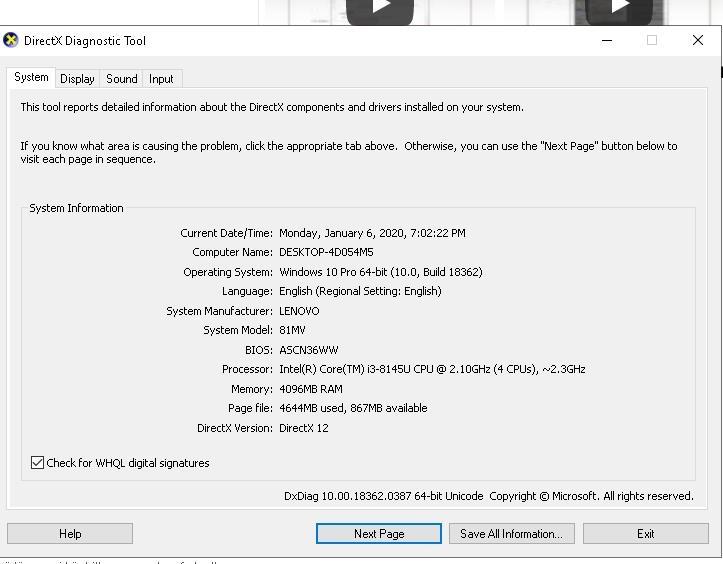
Task: Switch to the Sound tab
Action: coord(122,79)
